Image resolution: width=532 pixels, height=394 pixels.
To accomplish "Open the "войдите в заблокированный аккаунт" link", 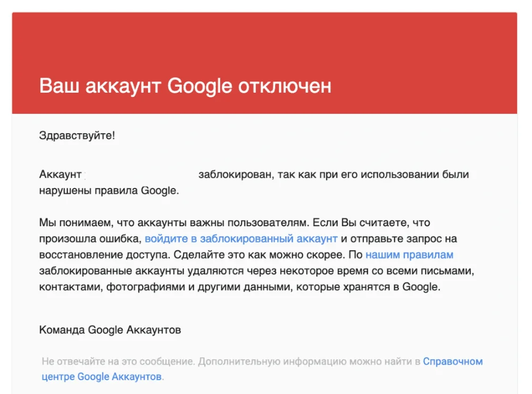I will 241,239.
